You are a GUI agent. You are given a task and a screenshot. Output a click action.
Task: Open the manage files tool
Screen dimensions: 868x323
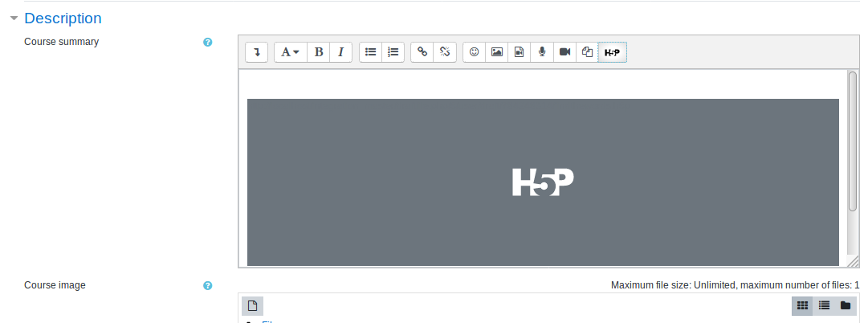click(x=587, y=52)
